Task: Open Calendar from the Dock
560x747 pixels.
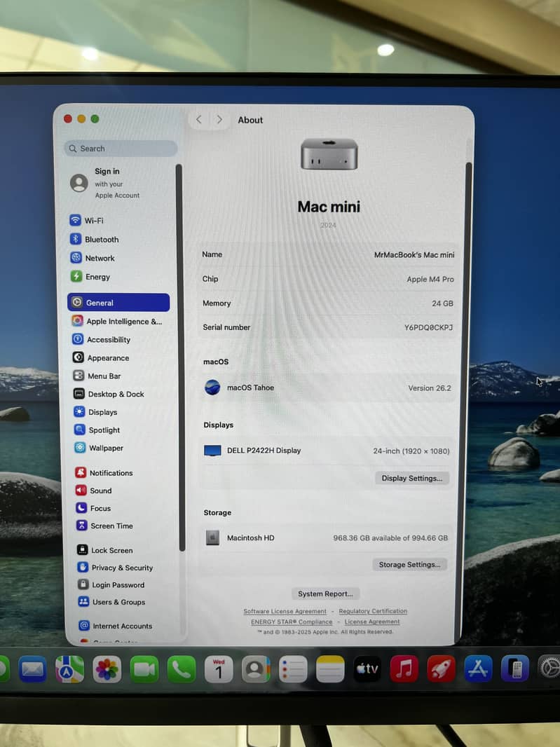Action: pyautogui.click(x=218, y=669)
